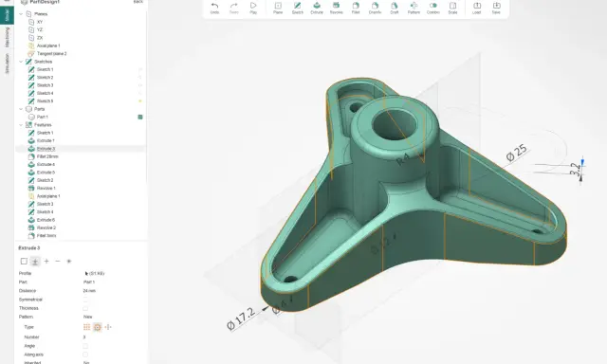Image resolution: width=607 pixels, height=364 pixels.
Task: Click the Back button in panel header
Action: pos(138,2)
